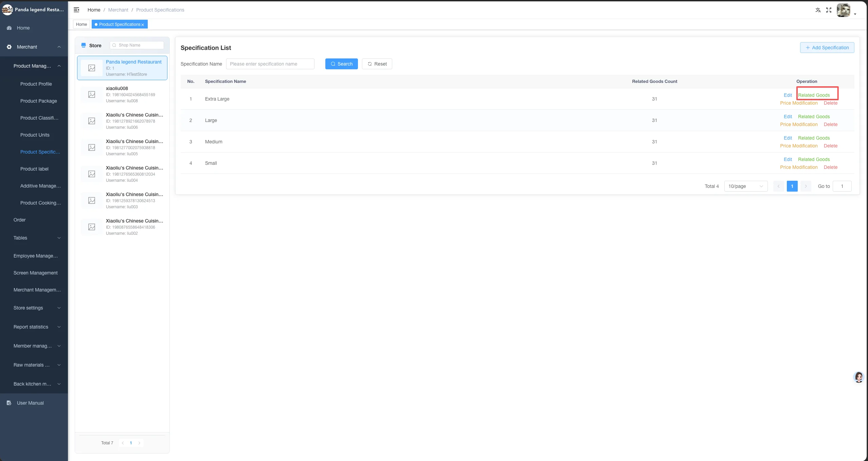Click the Go to page number field

[842, 186]
